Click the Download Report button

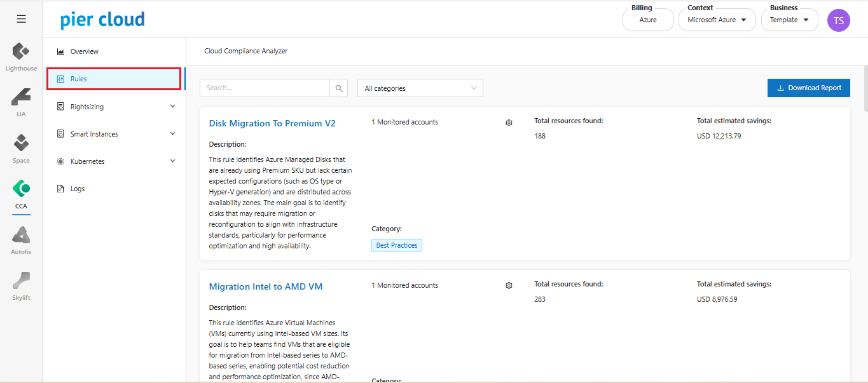pos(808,88)
